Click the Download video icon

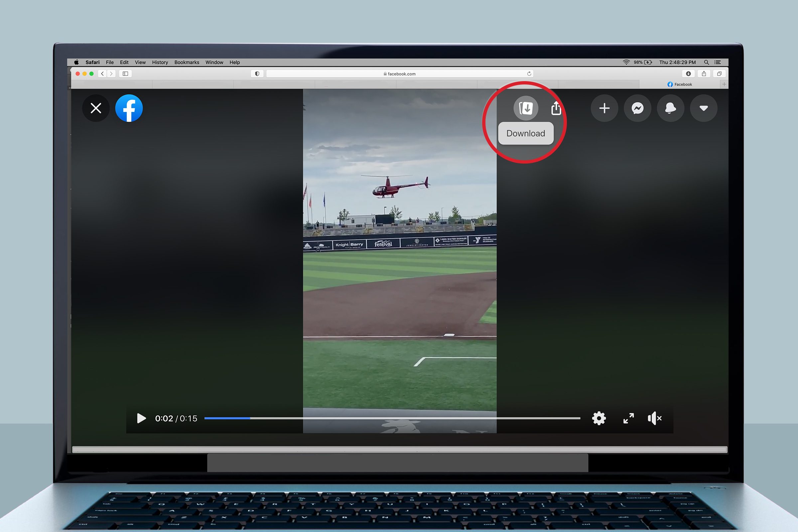coord(525,108)
